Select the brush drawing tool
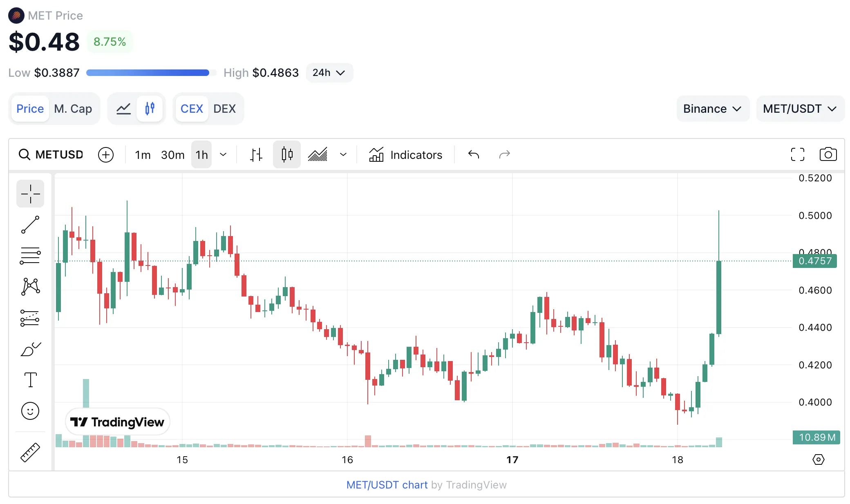 [30, 349]
